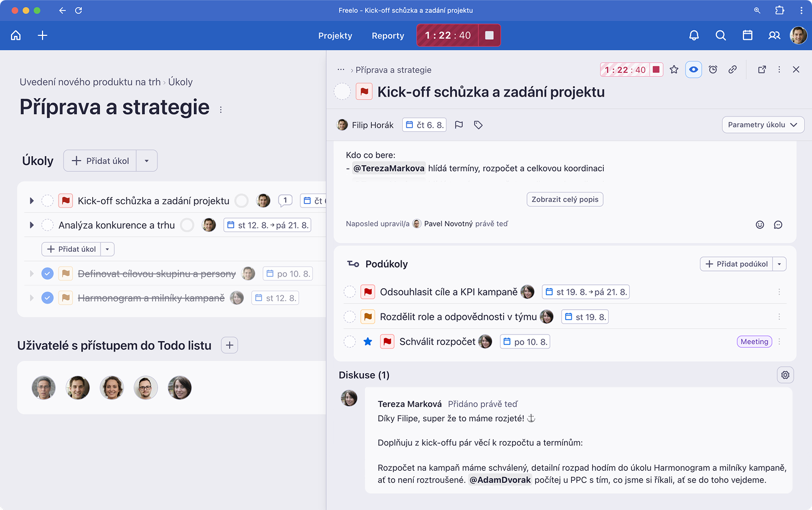Uncheck Harmonogram a milníky kampaně task
Image resolution: width=812 pixels, height=510 pixels.
[48, 298]
